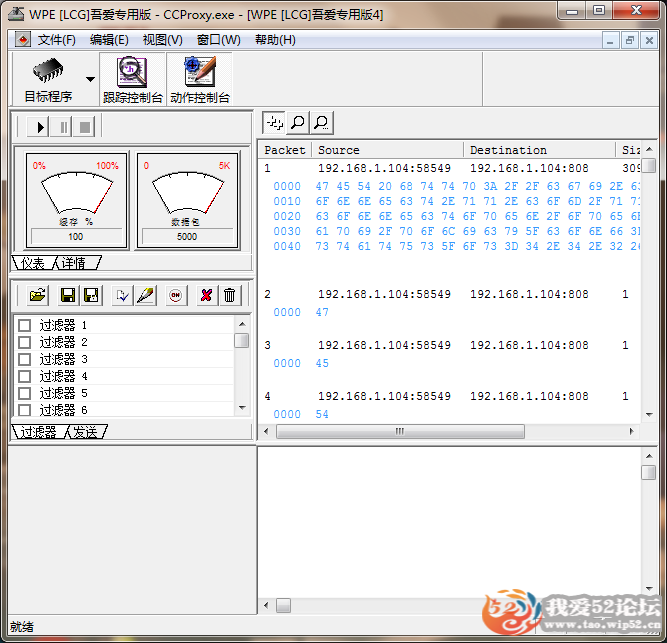Pause packet capture

pyautogui.click(x=62, y=127)
